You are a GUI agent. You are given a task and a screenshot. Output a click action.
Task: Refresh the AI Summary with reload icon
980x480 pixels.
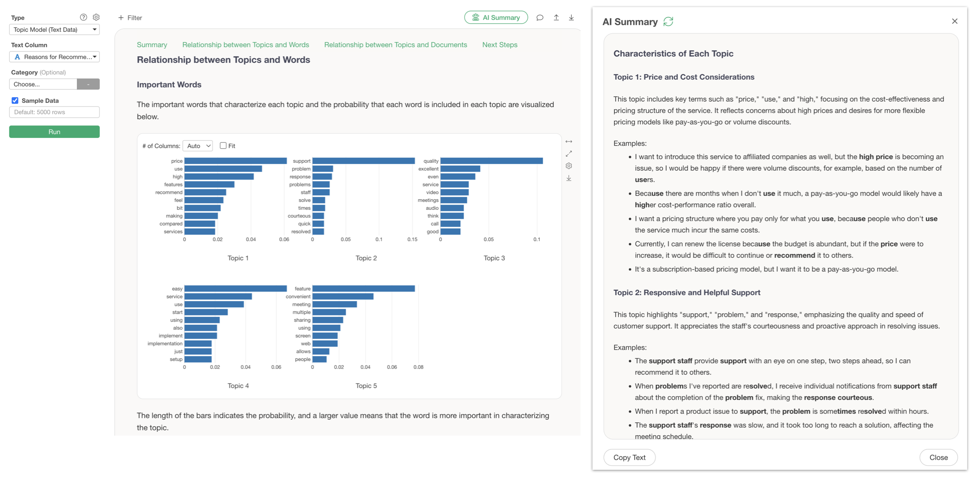pyautogui.click(x=668, y=21)
